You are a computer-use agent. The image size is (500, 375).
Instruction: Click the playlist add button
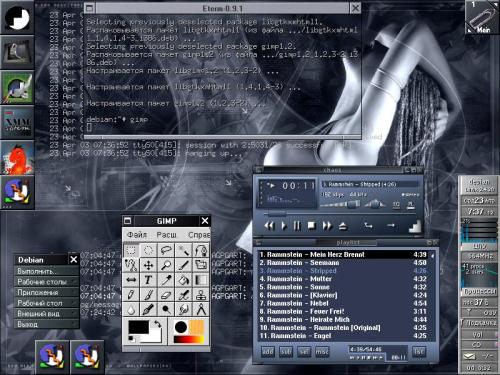pos(268,352)
